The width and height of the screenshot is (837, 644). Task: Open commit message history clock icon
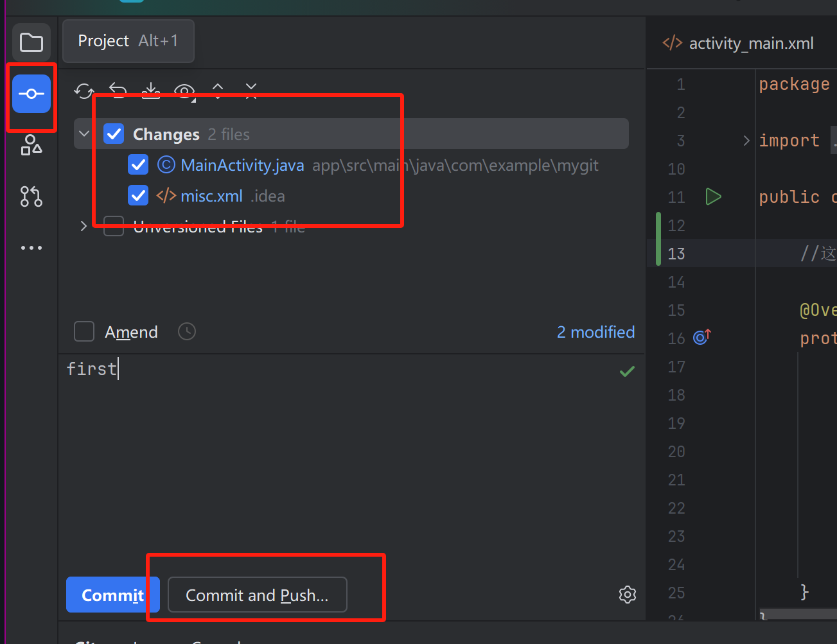(187, 331)
